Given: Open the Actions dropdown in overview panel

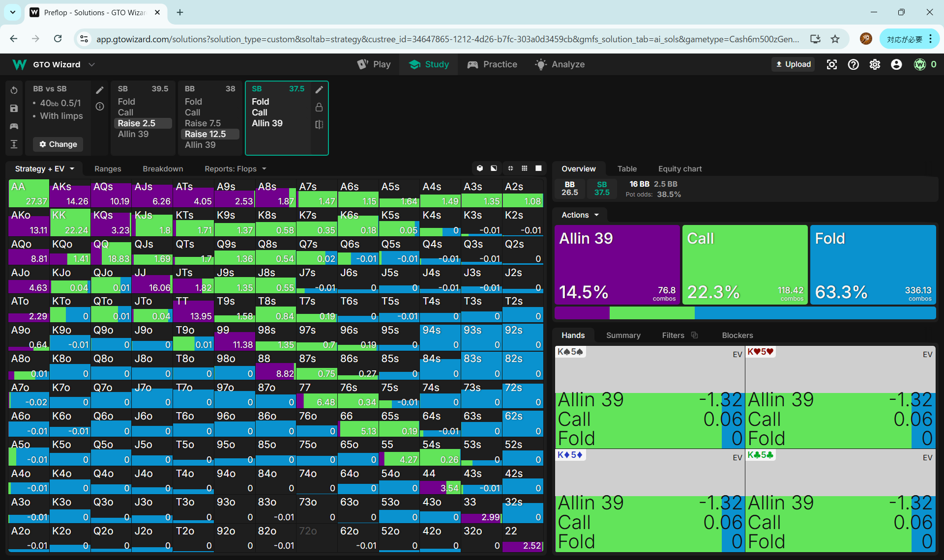Looking at the screenshot, I should coord(580,215).
